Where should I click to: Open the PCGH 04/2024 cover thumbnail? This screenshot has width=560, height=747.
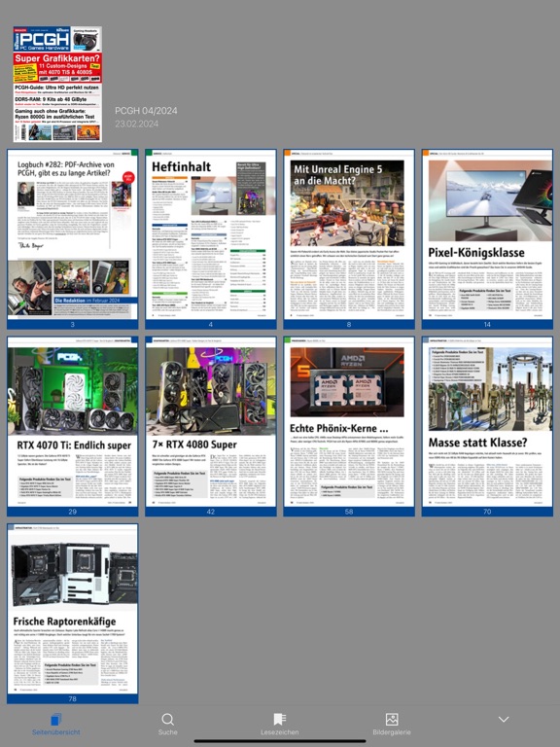click(57, 84)
